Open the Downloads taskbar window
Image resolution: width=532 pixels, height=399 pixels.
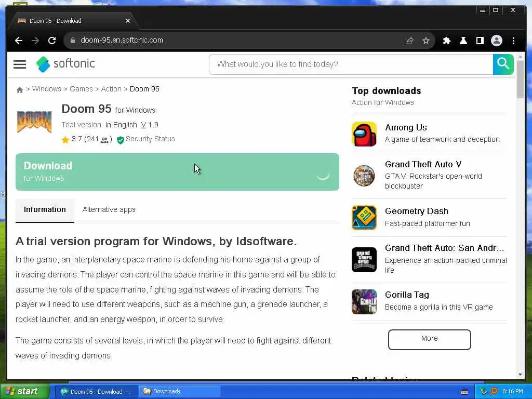180,392
